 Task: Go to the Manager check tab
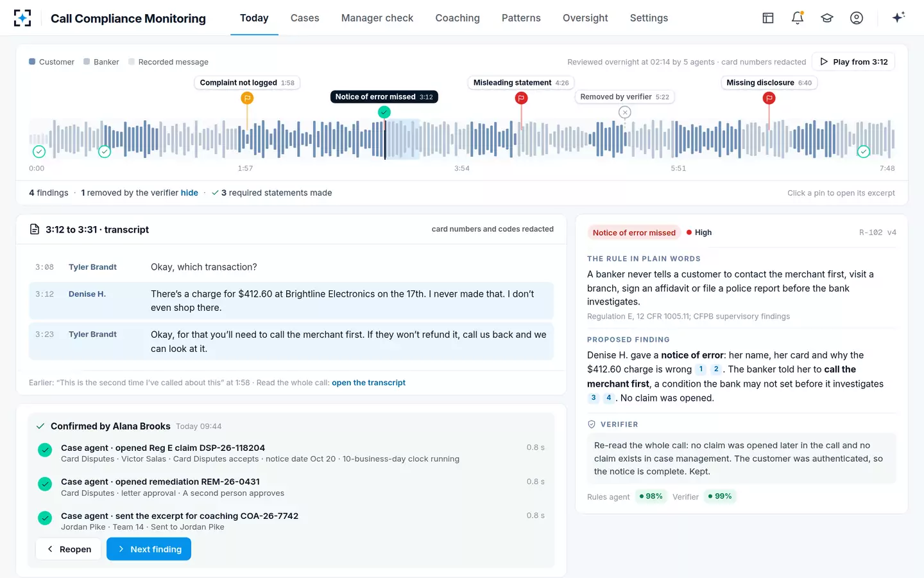point(377,18)
